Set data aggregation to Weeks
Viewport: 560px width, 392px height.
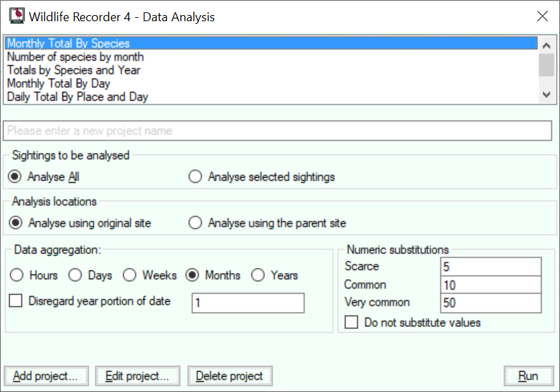pos(150,275)
